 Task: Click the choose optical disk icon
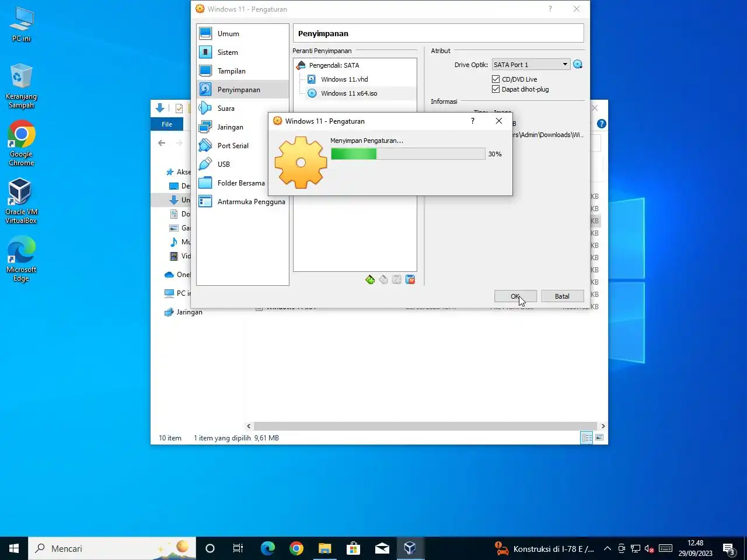coord(578,65)
